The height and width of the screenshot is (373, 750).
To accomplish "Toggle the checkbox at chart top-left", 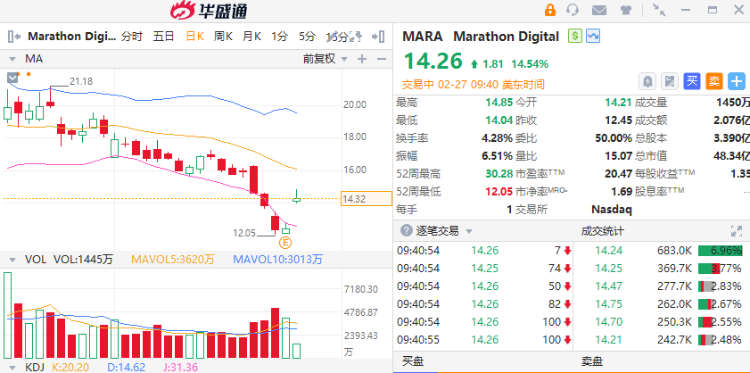I will [x=12, y=77].
